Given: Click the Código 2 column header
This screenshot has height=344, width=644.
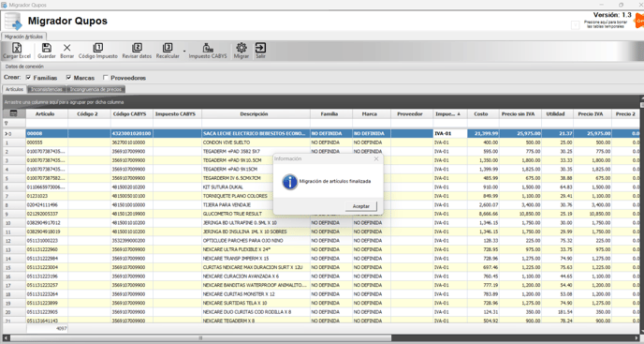Looking at the screenshot, I should 89,114.
